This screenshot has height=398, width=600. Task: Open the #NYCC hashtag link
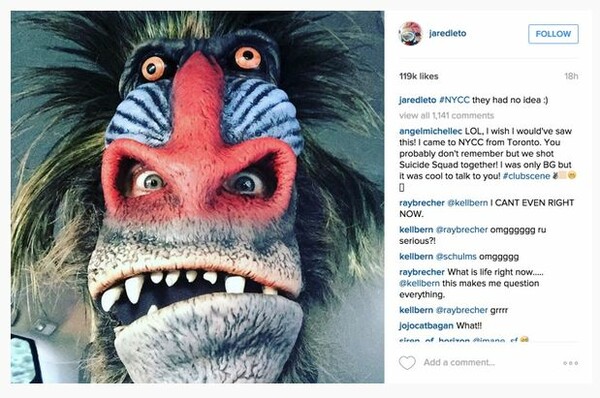point(455,100)
